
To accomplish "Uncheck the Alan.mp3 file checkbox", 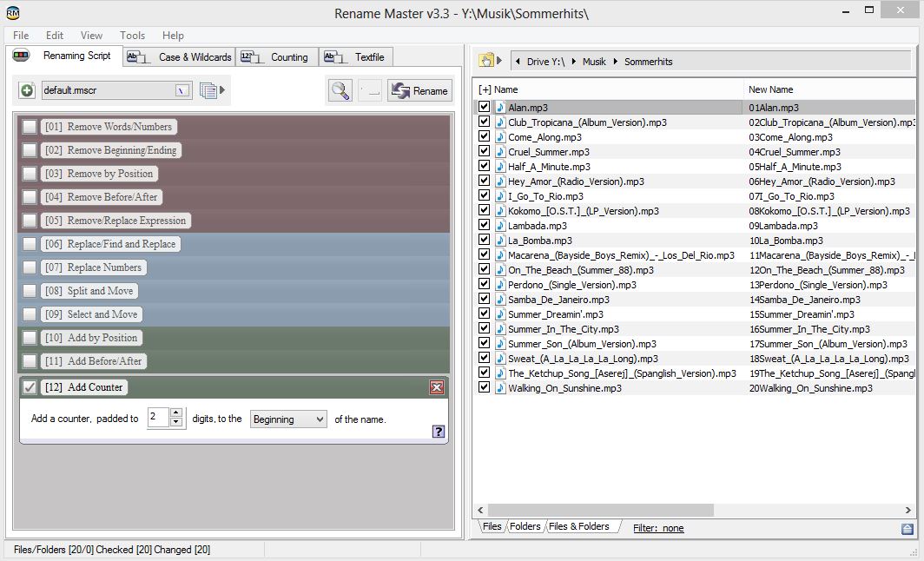I will click(485, 108).
